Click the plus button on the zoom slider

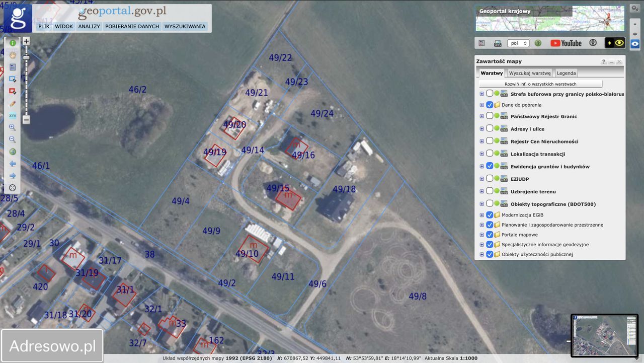tap(26, 41)
